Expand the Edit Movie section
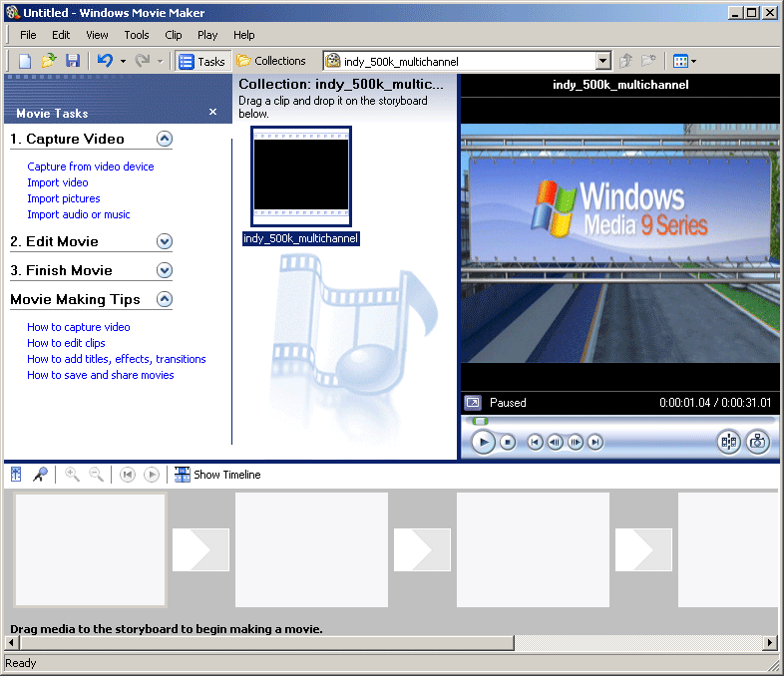Screen dimensions: 784x676 pos(165,241)
